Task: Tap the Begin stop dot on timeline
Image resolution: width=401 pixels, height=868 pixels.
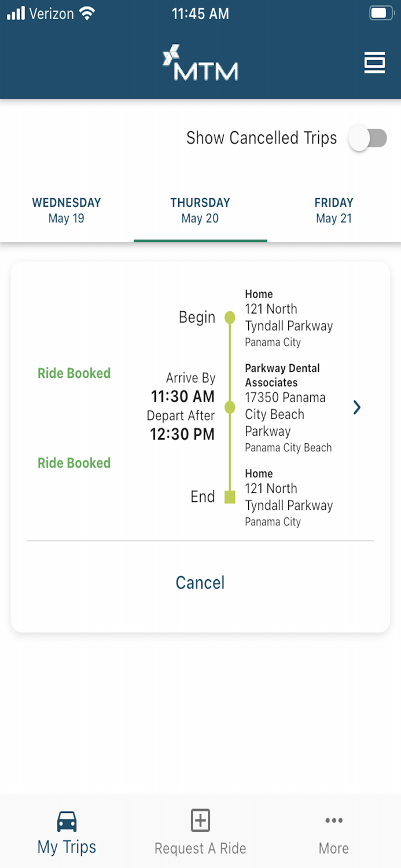Action: click(x=230, y=317)
